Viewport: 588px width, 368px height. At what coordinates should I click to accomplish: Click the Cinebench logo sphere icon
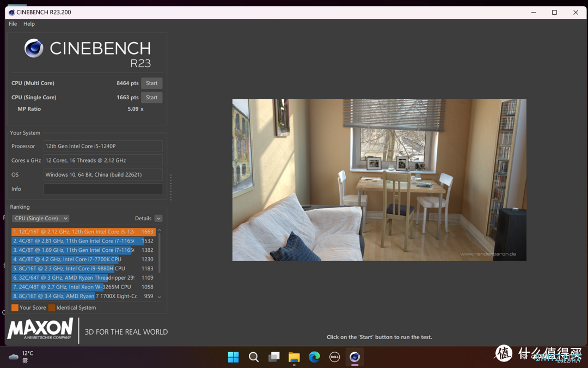point(34,48)
